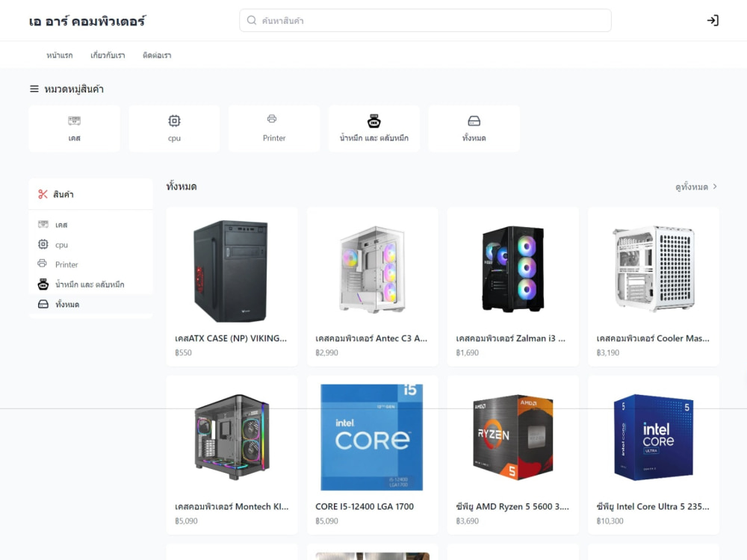Click the scissors icon beside สินค้า
Viewport: 747px width, 560px height.
coord(43,194)
